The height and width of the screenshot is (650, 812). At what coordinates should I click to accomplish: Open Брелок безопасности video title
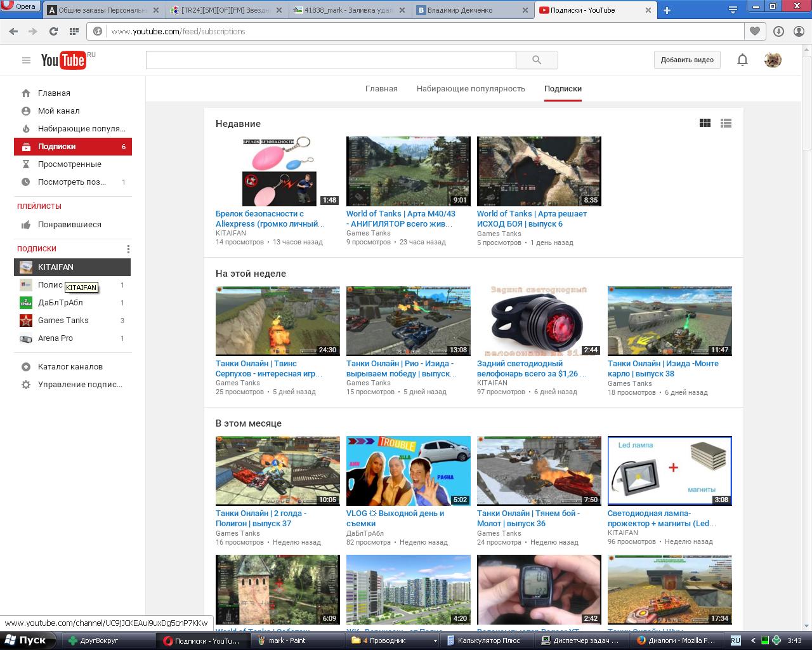click(270, 219)
